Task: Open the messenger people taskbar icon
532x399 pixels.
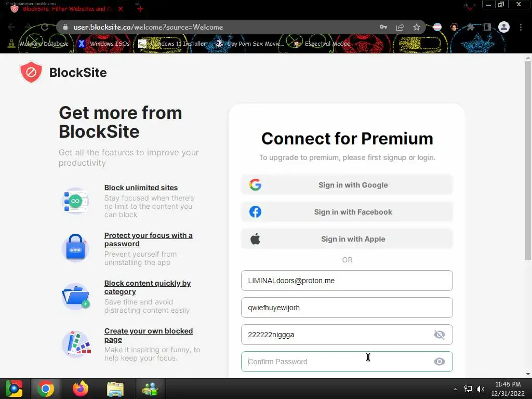Action: [x=150, y=389]
